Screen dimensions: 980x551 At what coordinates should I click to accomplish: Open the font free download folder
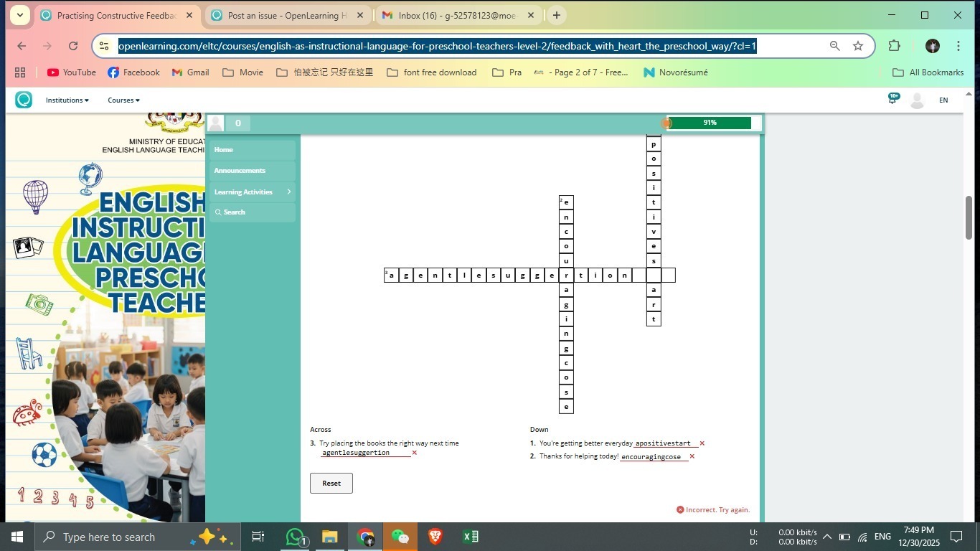(x=432, y=72)
